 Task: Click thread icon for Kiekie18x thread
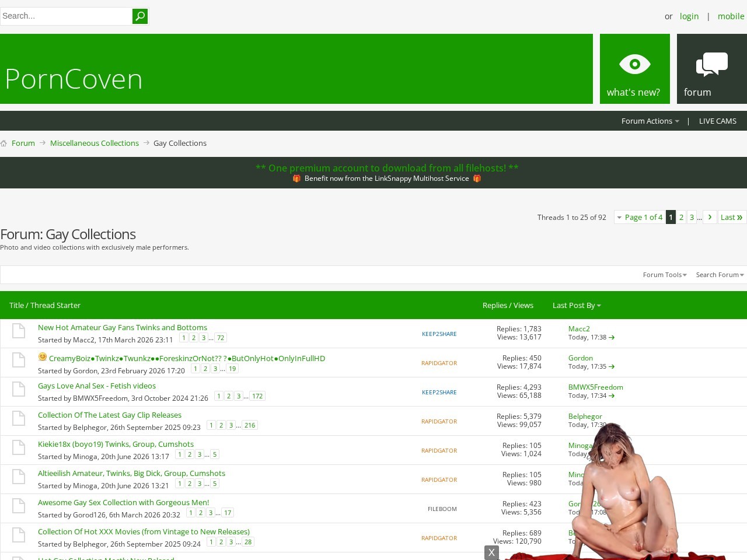tap(19, 447)
